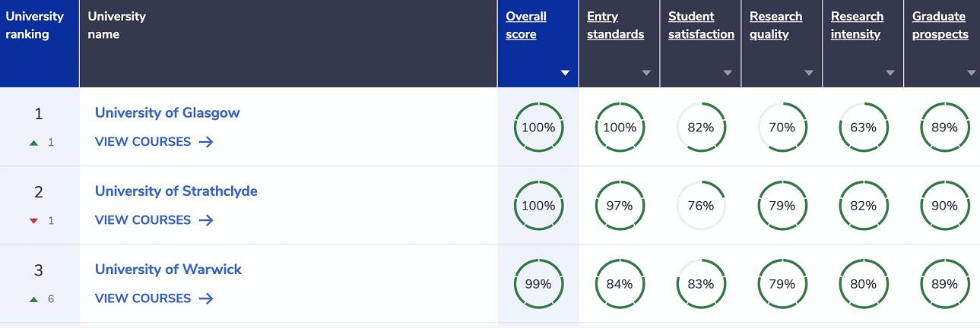The height and width of the screenshot is (328, 980).
Task: Click Glasgow's green rank-up triangle
Action: (33, 143)
